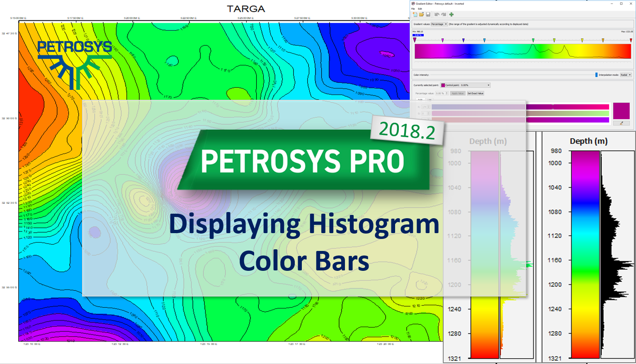Click the '32 50 00 S' latitude label

click(10, 118)
